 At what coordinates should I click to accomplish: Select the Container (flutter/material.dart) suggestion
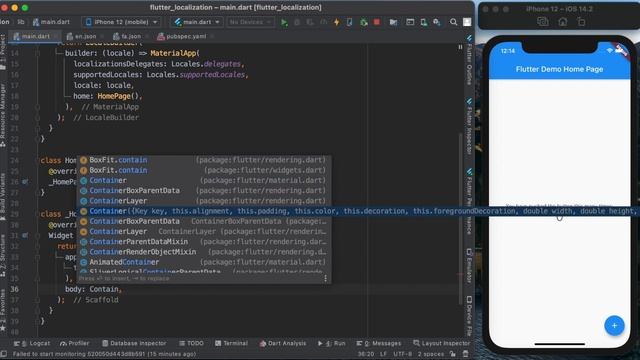pos(204,180)
